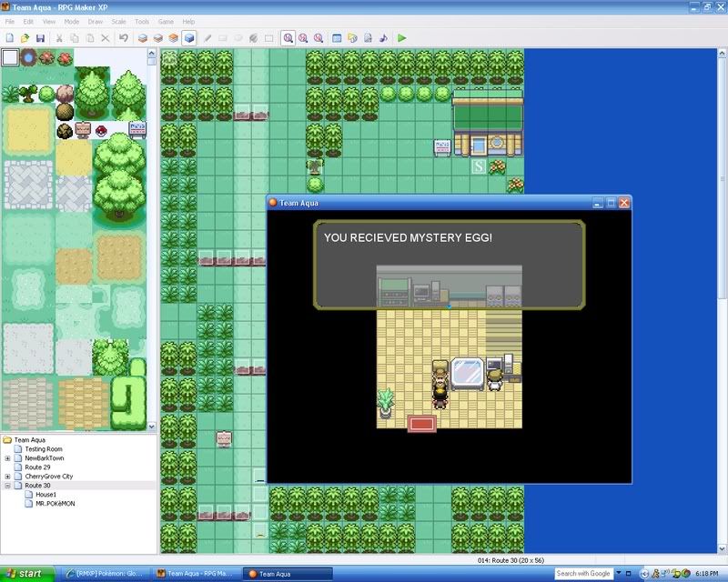Image resolution: width=728 pixels, height=582 pixels.
Task: Collapse the Route 30 tree node
Action: (7, 486)
